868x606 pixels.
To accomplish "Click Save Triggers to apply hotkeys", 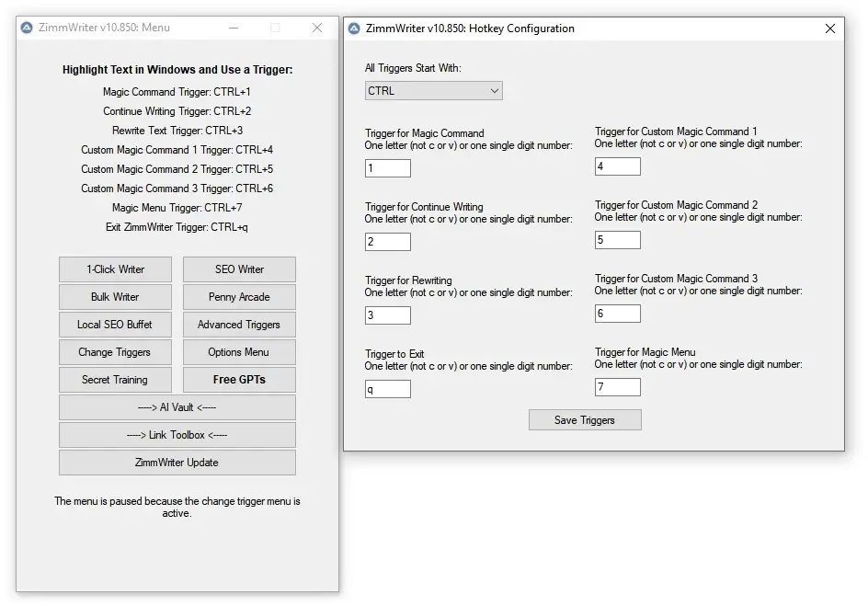I will click(x=585, y=419).
